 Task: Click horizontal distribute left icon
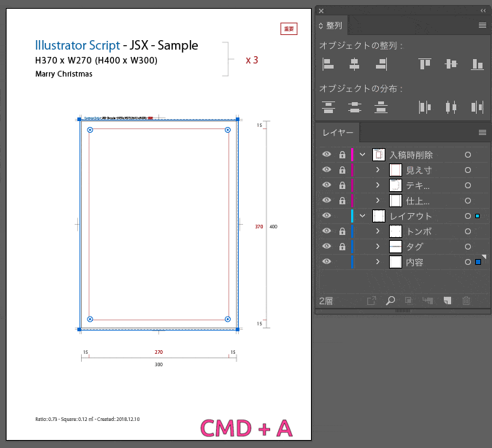(425, 107)
